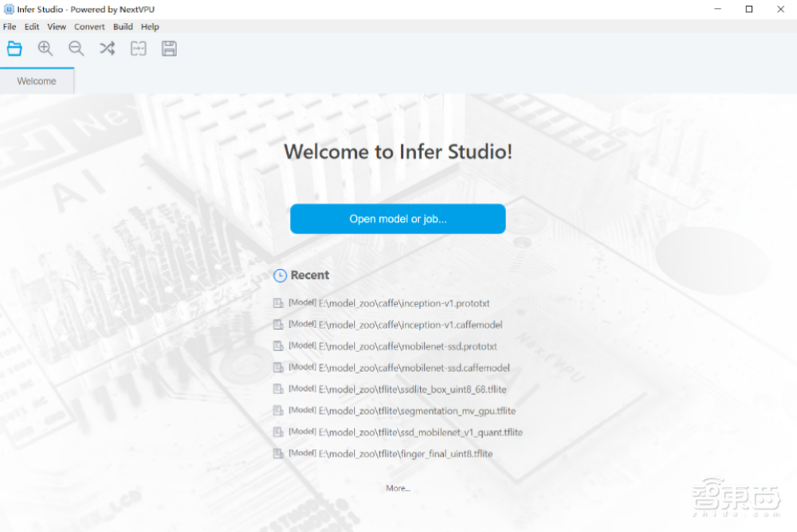Select the Welcome tab

click(37, 81)
